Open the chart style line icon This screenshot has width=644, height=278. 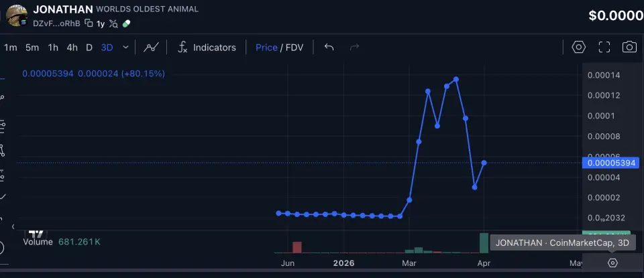pos(151,48)
